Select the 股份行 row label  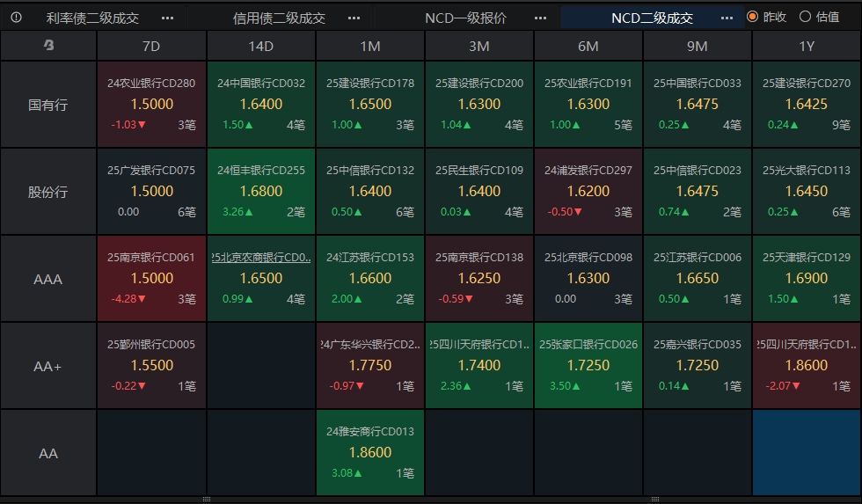48,192
